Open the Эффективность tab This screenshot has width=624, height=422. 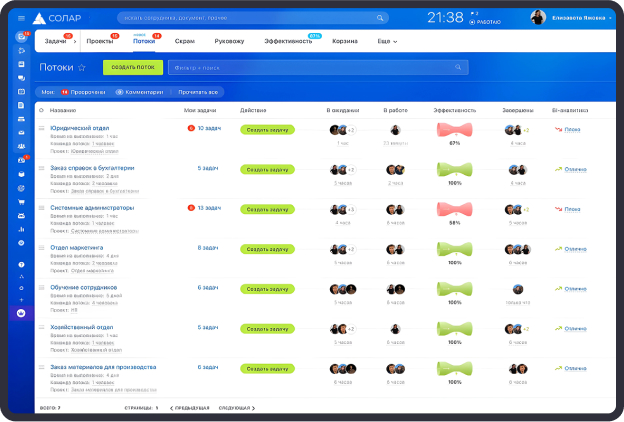coord(288,41)
